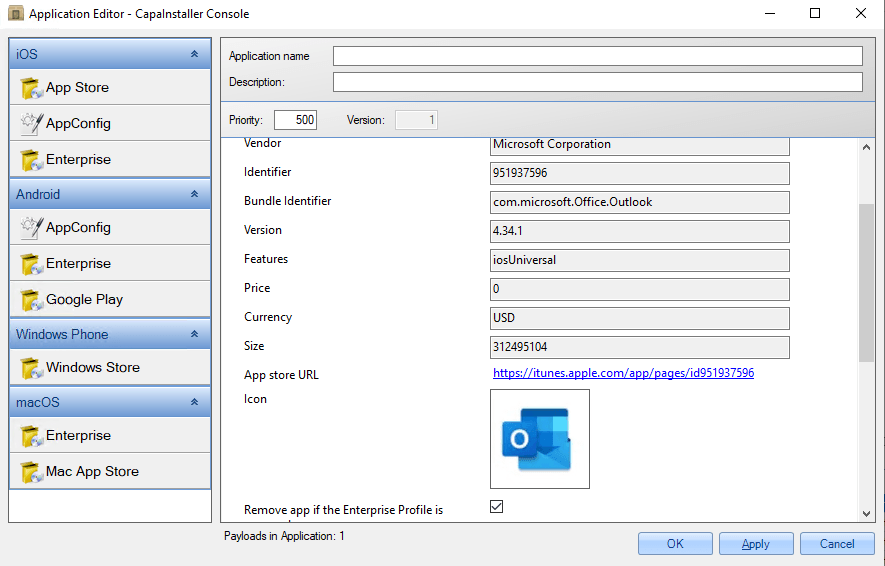Click the Version field showing 4.34.1
This screenshot has width=885, height=566.
(x=639, y=231)
